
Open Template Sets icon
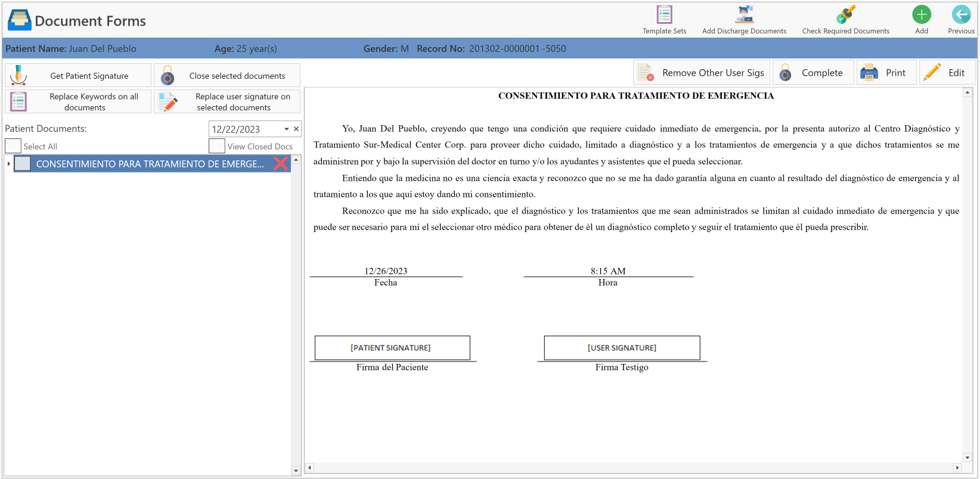(x=664, y=14)
